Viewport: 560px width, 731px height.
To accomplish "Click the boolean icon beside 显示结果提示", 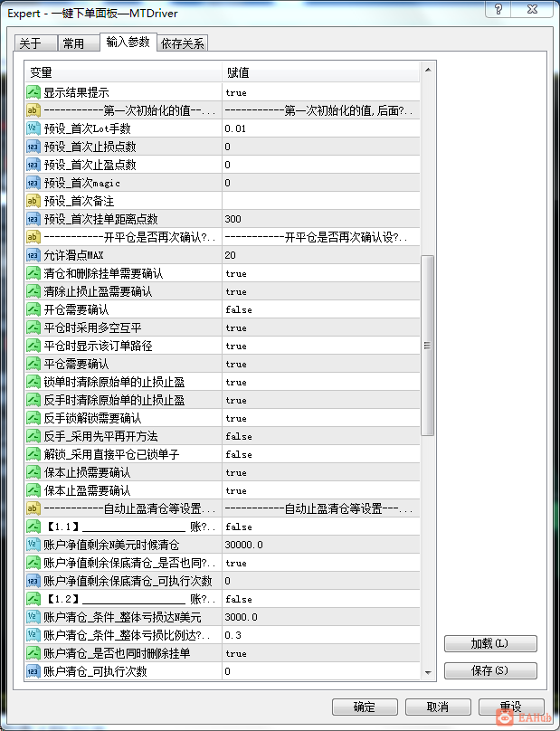I will (33, 92).
